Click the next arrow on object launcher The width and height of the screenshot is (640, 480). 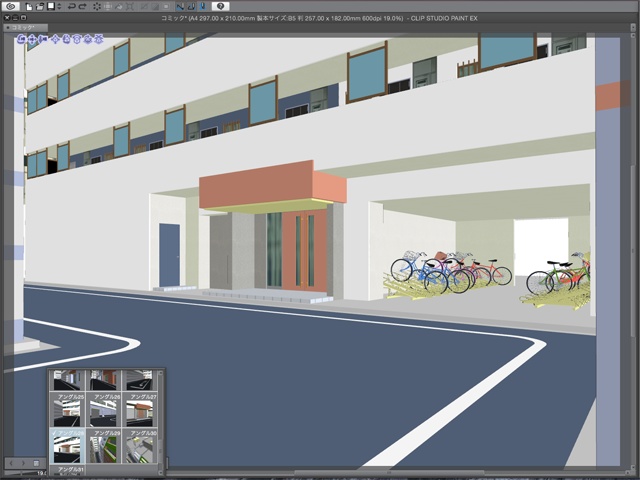pyautogui.click(x=22, y=463)
